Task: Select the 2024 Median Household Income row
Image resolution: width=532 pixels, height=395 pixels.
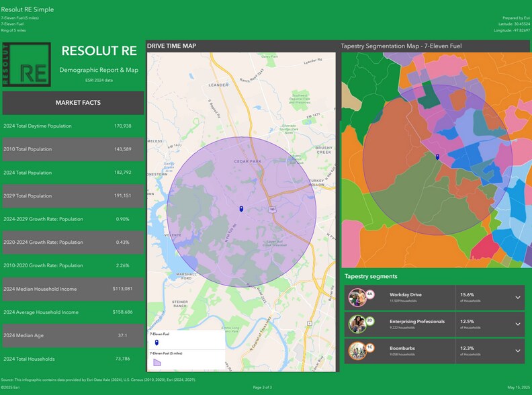Action: (x=73, y=289)
